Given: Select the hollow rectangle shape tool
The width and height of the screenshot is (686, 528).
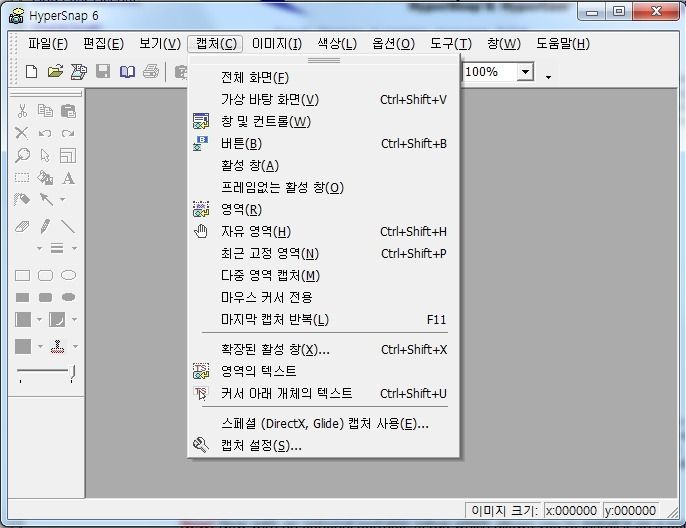Looking at the screenshot, I should pos(22,275).
